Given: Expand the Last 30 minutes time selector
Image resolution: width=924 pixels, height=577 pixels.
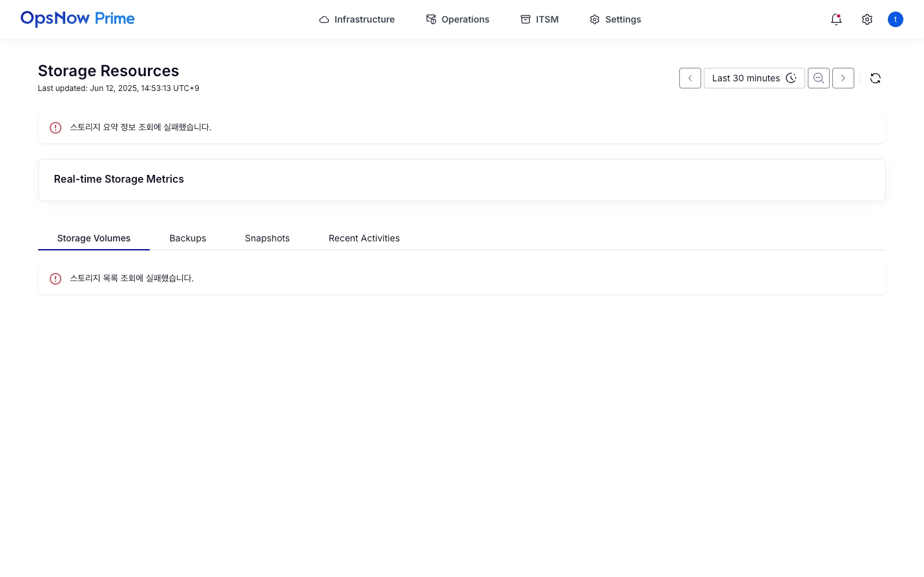Looking at the screenshot, I should click(x=754, y=78).
